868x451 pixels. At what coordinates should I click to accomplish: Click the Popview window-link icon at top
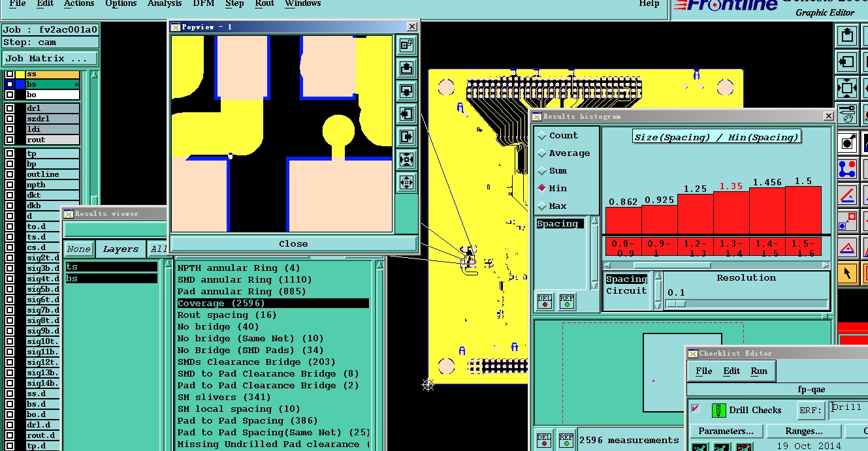(406, 45)
